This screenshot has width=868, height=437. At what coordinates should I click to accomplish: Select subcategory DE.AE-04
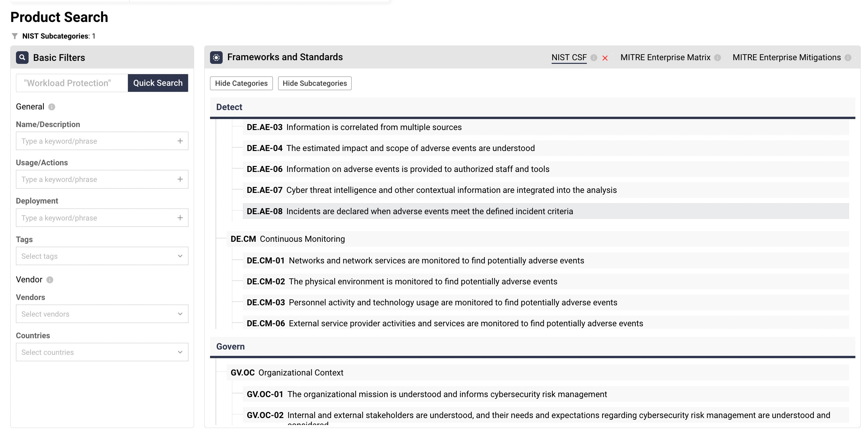546,148
